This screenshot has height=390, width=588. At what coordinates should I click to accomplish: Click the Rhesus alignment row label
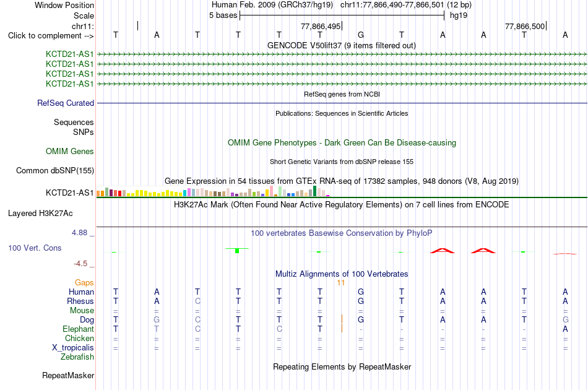[80, 301]
